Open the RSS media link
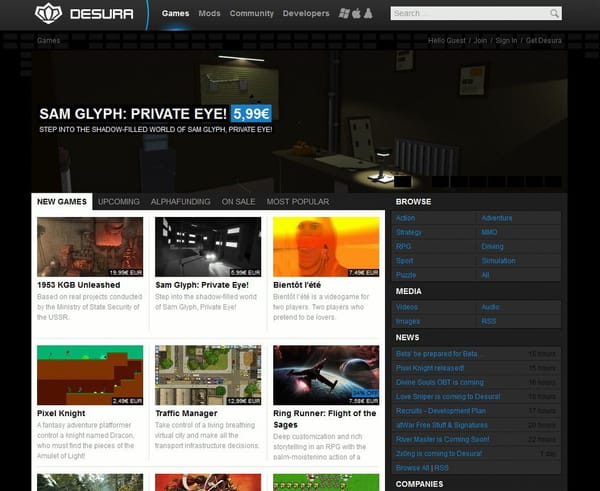The image size is (600, 491). tap(489, 321)
